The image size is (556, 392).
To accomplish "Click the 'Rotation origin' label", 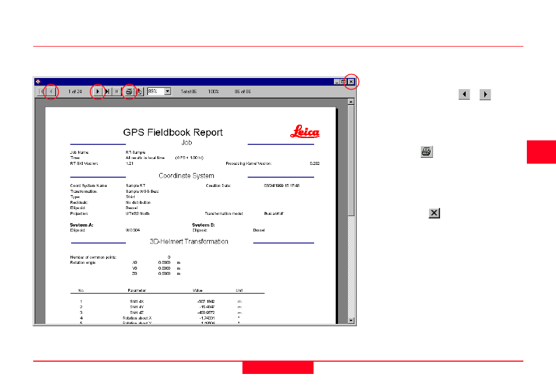I will (83, 263).
